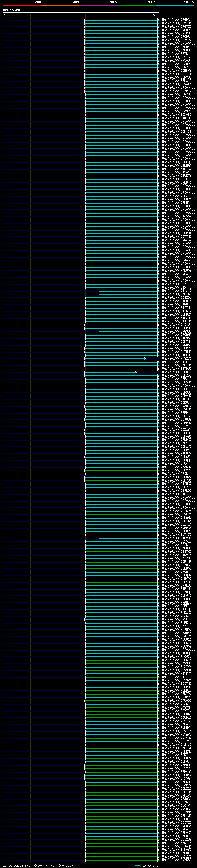Select hit UniRef100_B2HDY2

click(176, 775)
